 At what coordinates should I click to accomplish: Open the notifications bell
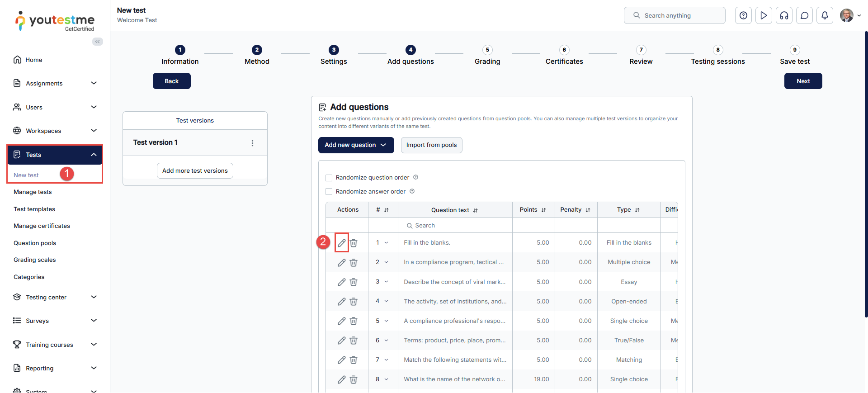click(x=825, y=15)
